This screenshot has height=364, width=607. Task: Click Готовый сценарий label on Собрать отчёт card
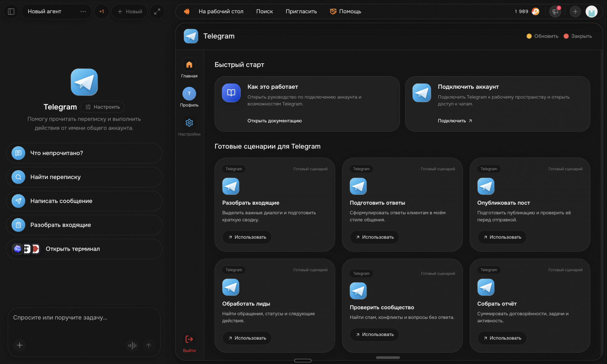click(565, 270)
